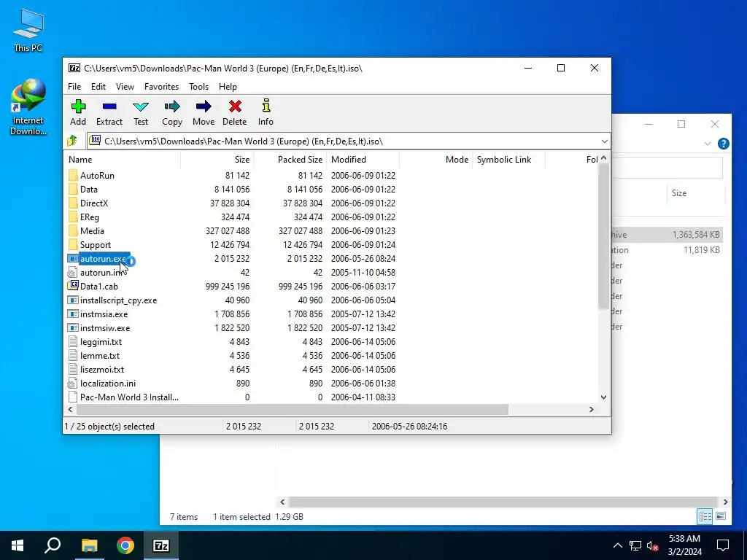Sort by the Name column header
The image size is (747, 560).
coord(122,160)
